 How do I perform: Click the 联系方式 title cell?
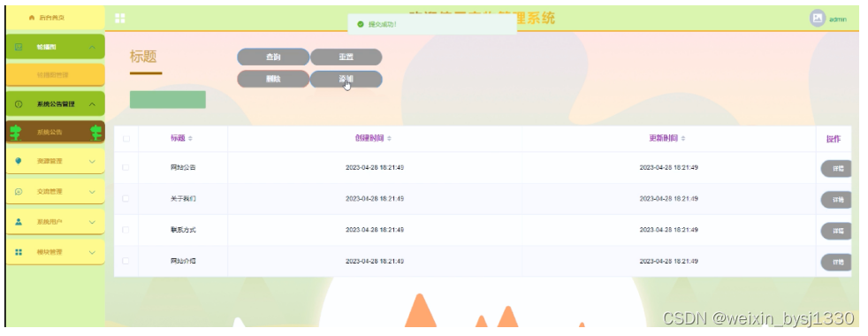183,230
